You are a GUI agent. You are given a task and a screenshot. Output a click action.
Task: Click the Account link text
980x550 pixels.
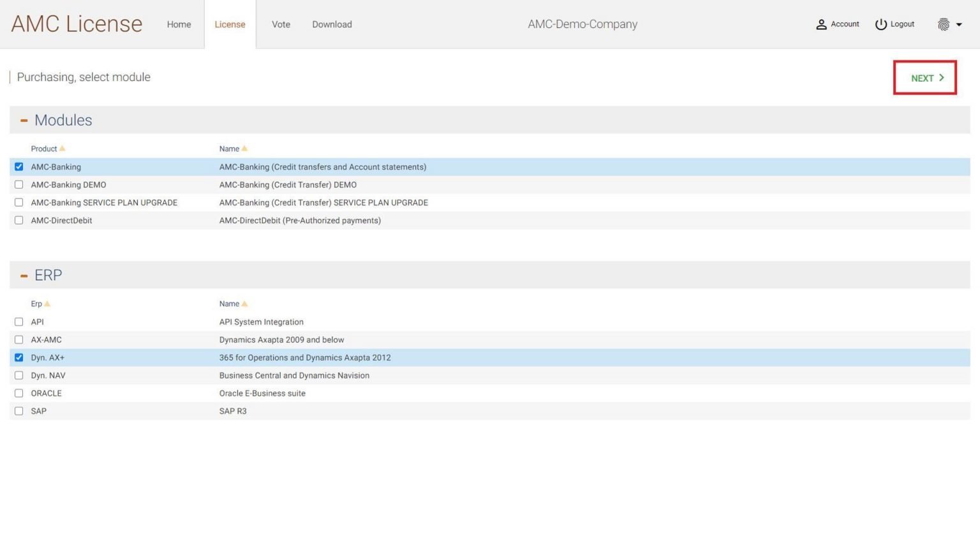[x=845, y=24]
